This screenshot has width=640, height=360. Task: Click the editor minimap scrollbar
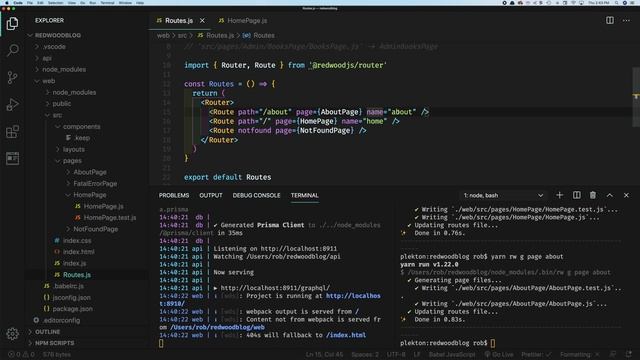(636, 97)
